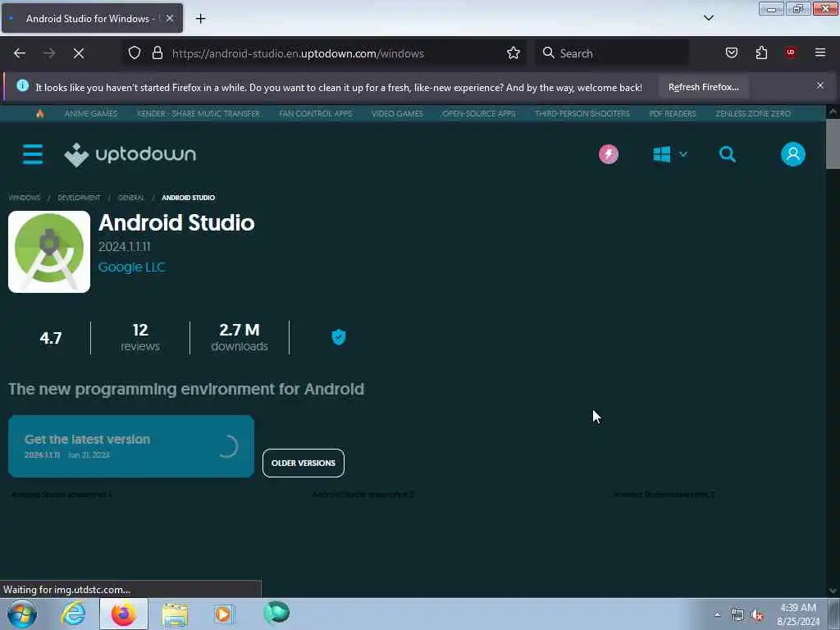Go to the Development breadcrumb
This screenshot has height=630, width=840.
click(x=79, y=198)
